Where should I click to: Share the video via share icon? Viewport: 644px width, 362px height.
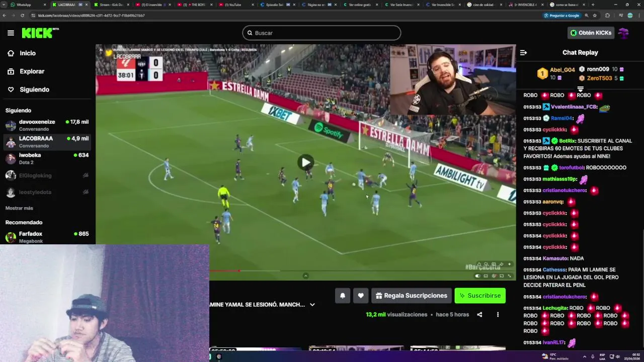click(x=479, y=315)
